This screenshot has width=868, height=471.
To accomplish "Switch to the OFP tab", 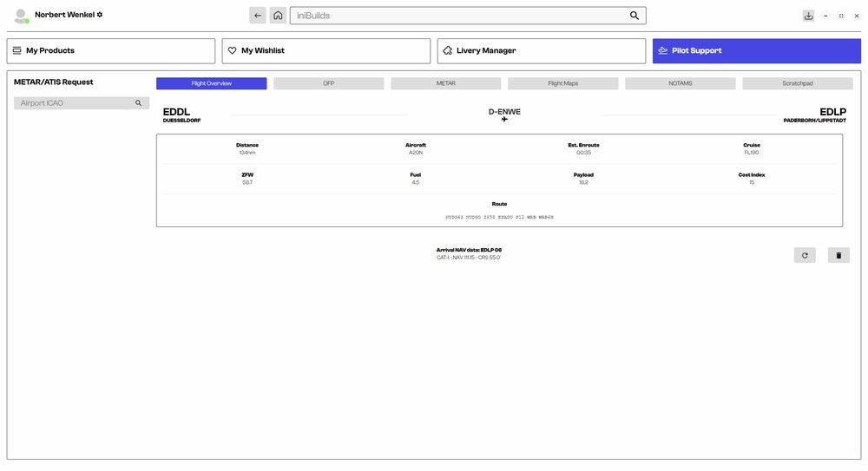I will [329, 83].
